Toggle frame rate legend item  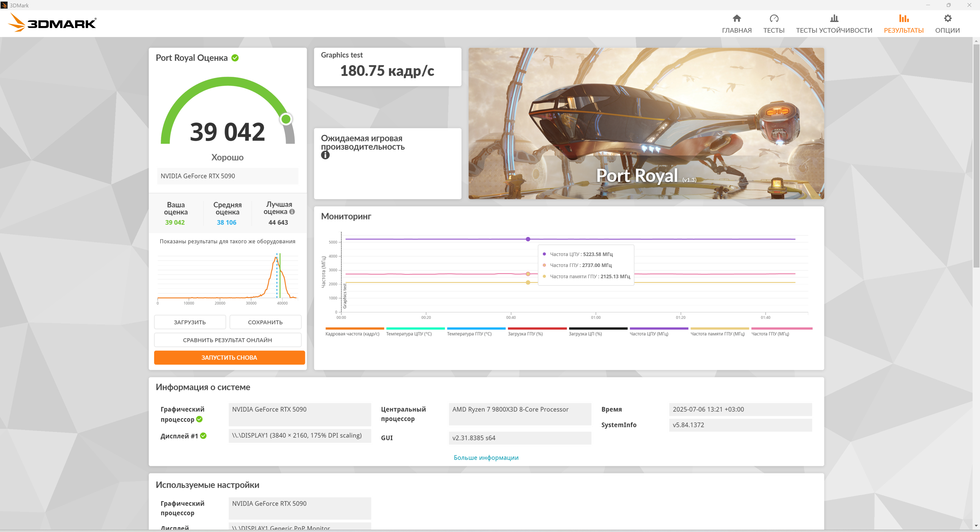coord(352,334)
